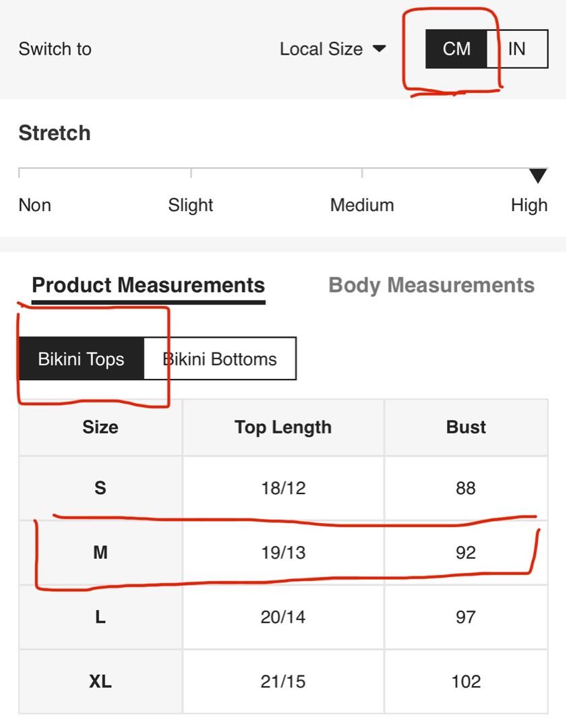Switch units to CM
Image resolution: width=567 pixels, height=728 pixels.
(x=456, y=49)
